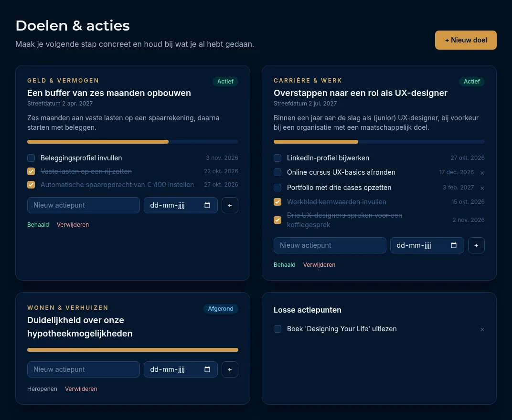512x420 pixels.
Task: Uncheck 'Drie UX-designers spreken' checkbox
Action: click(x=277, y=220)
